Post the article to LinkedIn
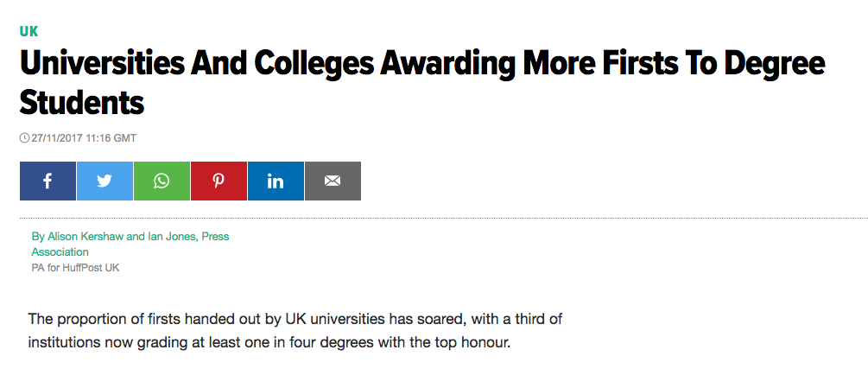 [276, 181]
